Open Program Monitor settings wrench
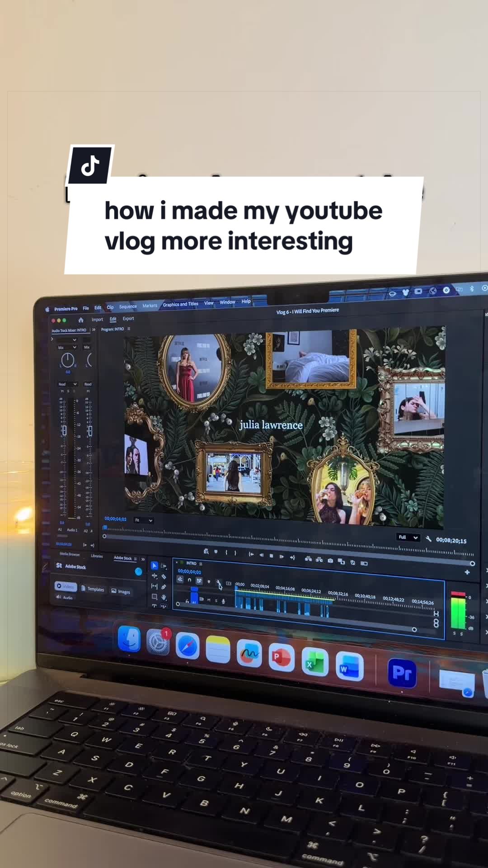The width and height of the screenshot is (488, 868). point(428,539)
